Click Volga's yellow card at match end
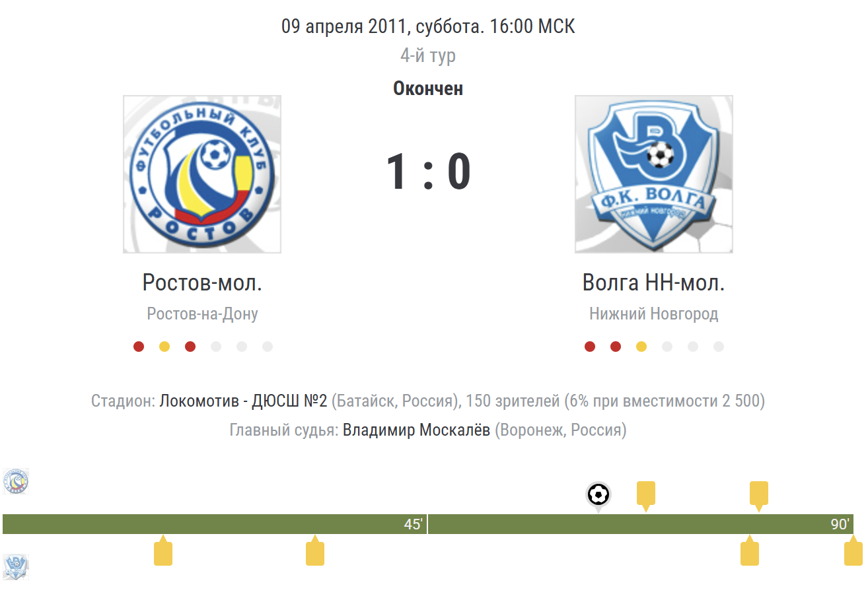868x602 pixels. pos(853,553)
